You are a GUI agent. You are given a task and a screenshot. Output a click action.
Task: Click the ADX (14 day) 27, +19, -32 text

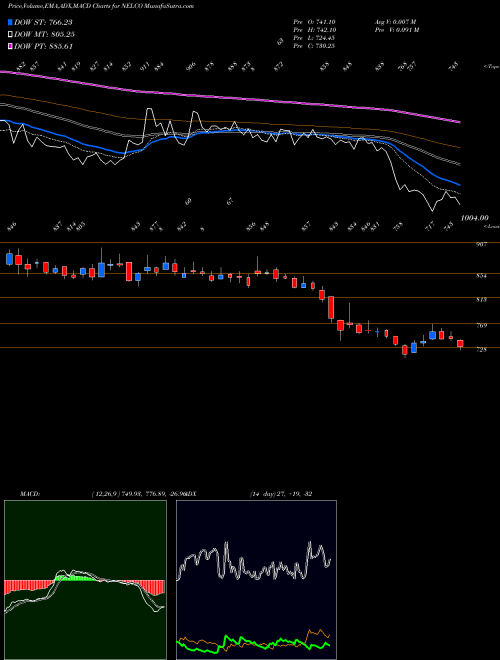pyautogui.click(x=281, y=494)
